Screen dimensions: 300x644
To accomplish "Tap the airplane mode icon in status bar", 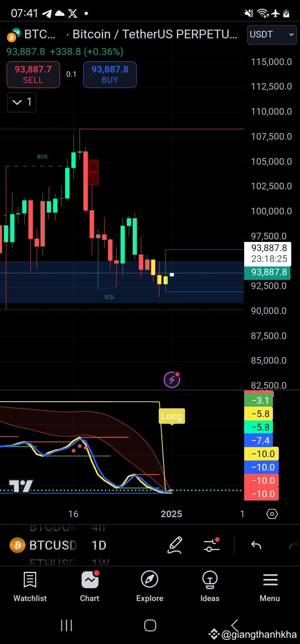I will click(275, 13).
